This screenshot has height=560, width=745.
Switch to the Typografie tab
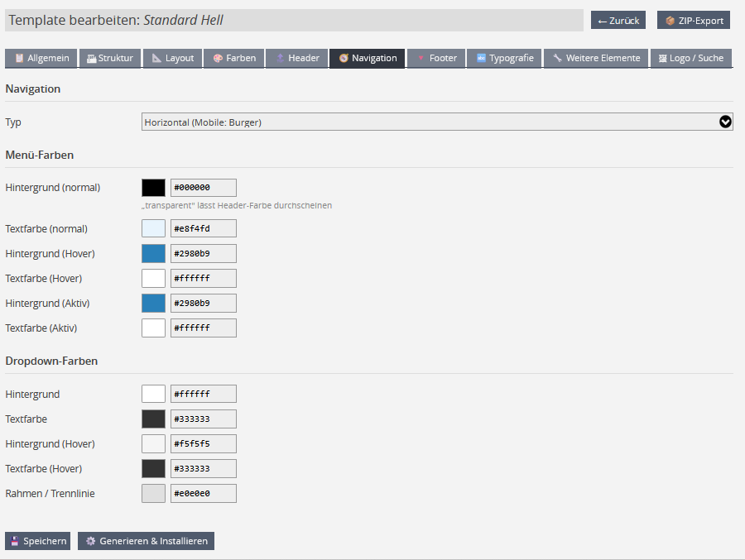[x=504, y=58]
